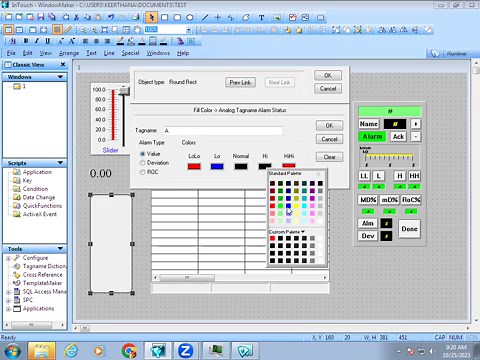Click the Fonts icon in formatting toolbar
This screenshot has height=360, width=480.
click(12, 41)
